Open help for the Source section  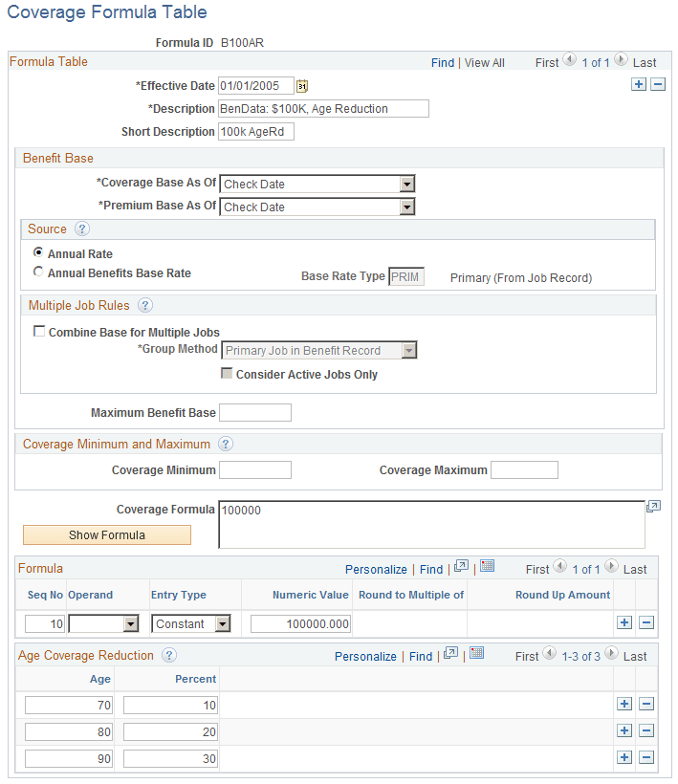[81, 229]
